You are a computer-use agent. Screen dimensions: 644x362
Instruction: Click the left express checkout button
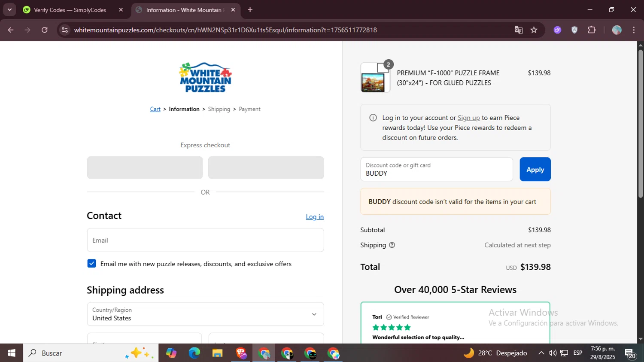pyautogui.click(x=145, y=167)
